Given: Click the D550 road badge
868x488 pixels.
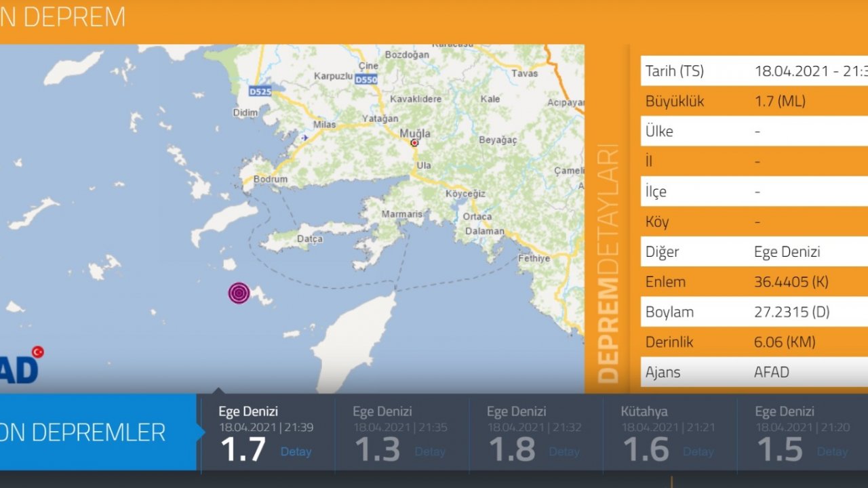Looking at the screenshot, I should tap(366, 79).
